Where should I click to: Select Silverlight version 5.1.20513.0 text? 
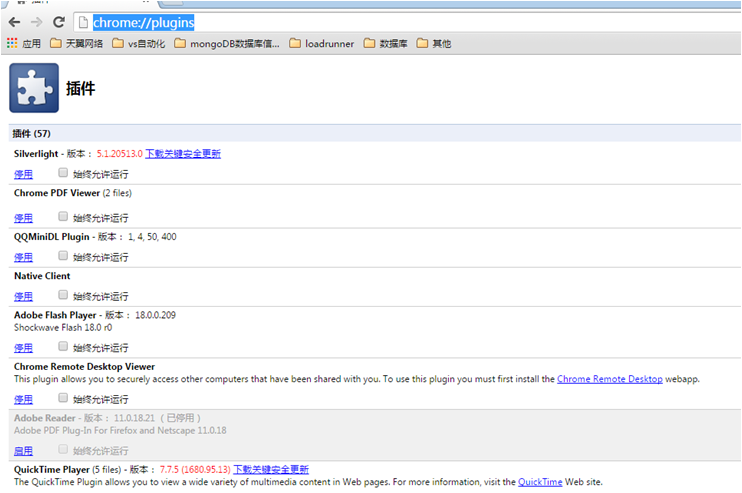point(120,154)
